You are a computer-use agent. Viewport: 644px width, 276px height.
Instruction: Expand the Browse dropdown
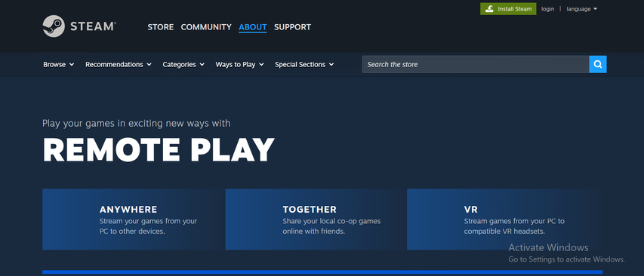pyautogui.click(x=59, y=64)
